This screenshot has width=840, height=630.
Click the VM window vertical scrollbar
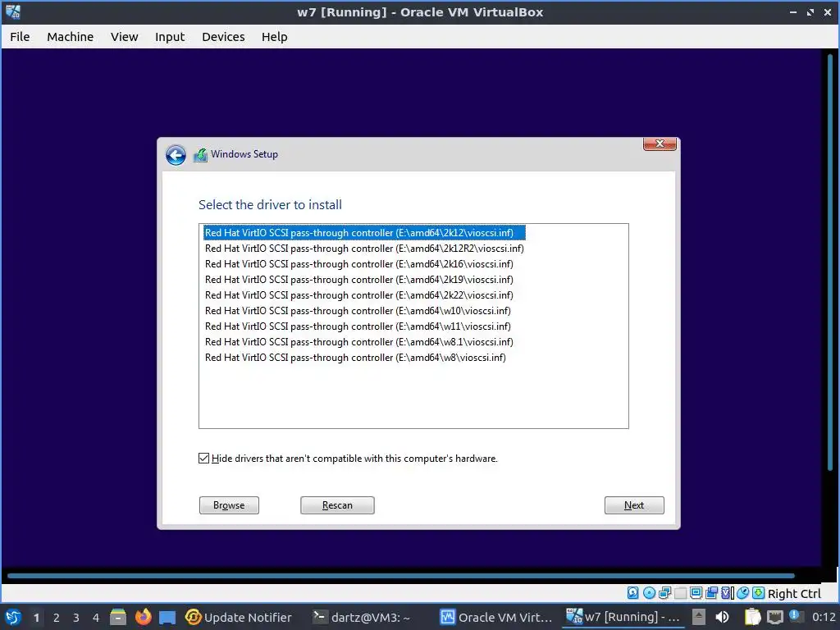click(x=830, y=262)
